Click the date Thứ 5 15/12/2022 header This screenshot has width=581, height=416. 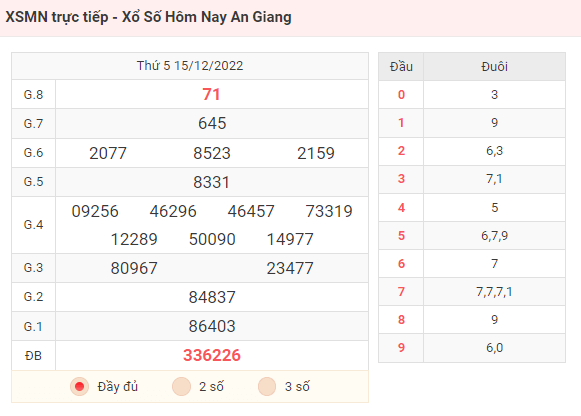[190, 66]
